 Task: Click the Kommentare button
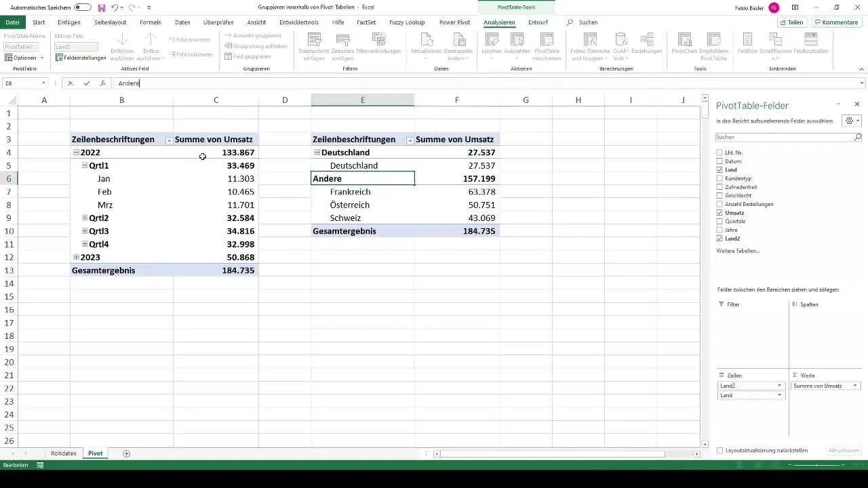point(836,22)
